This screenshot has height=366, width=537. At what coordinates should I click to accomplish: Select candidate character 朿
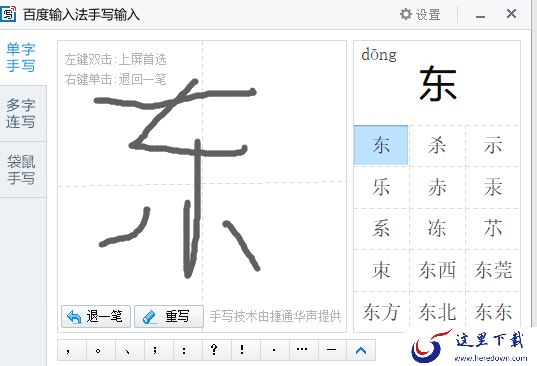381,270
